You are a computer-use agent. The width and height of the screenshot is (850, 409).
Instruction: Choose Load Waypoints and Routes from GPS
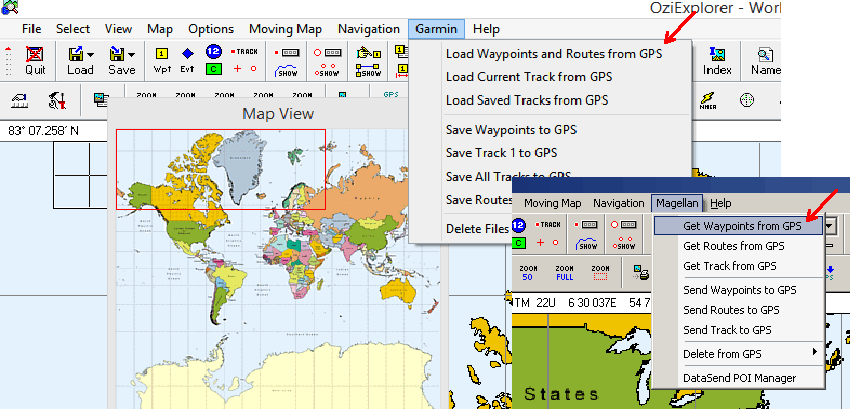[x=553, y=54]
